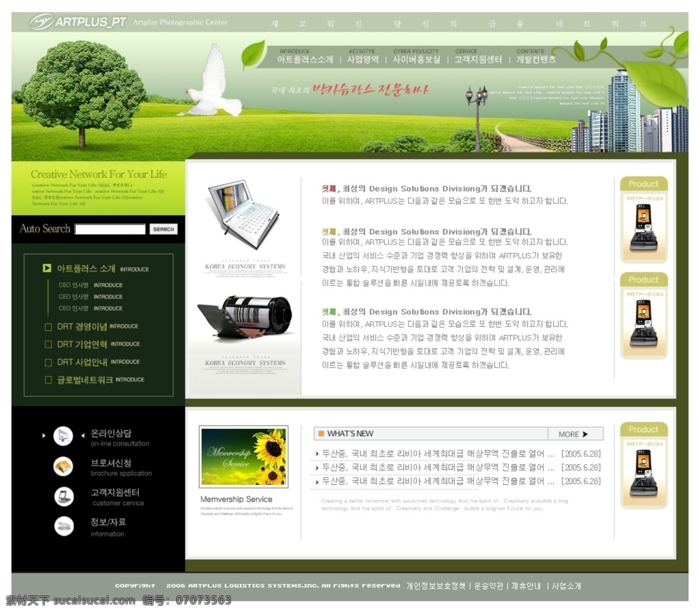Open the 제휴안내 footer link
The image size is (700, 614).
point(526,586)
